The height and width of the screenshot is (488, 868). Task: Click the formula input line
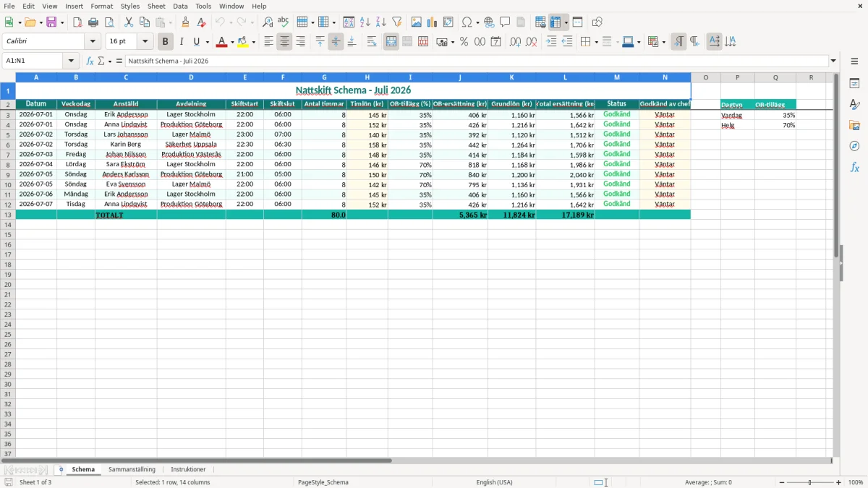[x=476, y=61]
